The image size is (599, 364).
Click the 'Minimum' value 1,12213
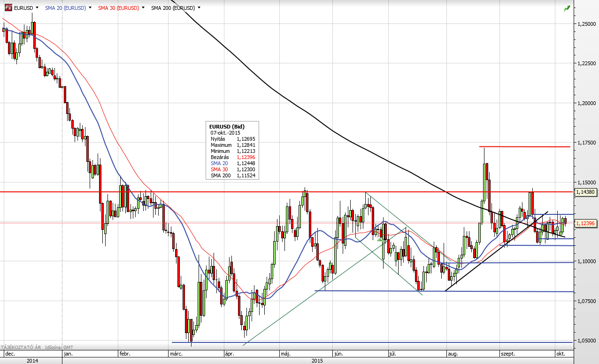point(246,151)
